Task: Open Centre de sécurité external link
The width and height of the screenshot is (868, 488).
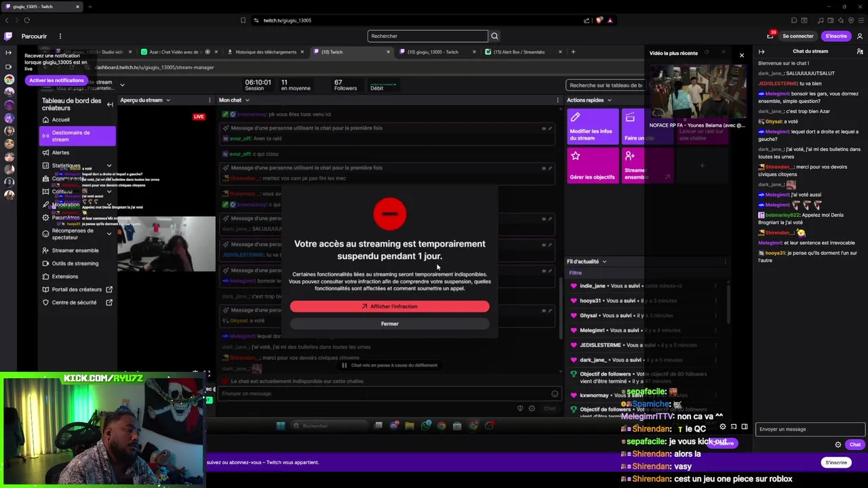Action: coord(79,302)
